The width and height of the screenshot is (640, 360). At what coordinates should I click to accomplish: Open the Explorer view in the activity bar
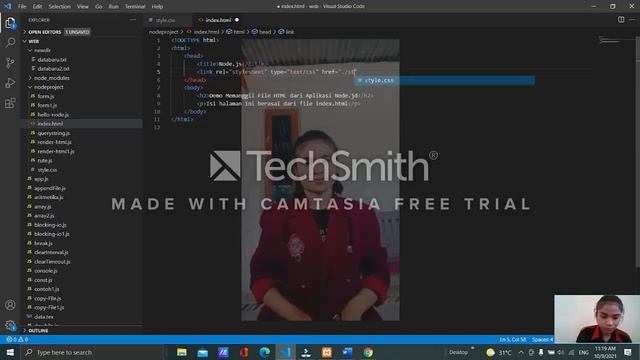[10, 23]
